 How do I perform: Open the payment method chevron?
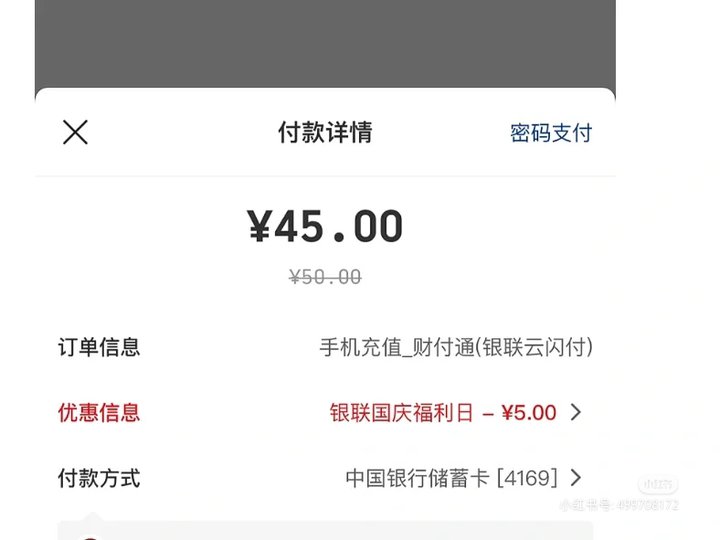(576, 478)
